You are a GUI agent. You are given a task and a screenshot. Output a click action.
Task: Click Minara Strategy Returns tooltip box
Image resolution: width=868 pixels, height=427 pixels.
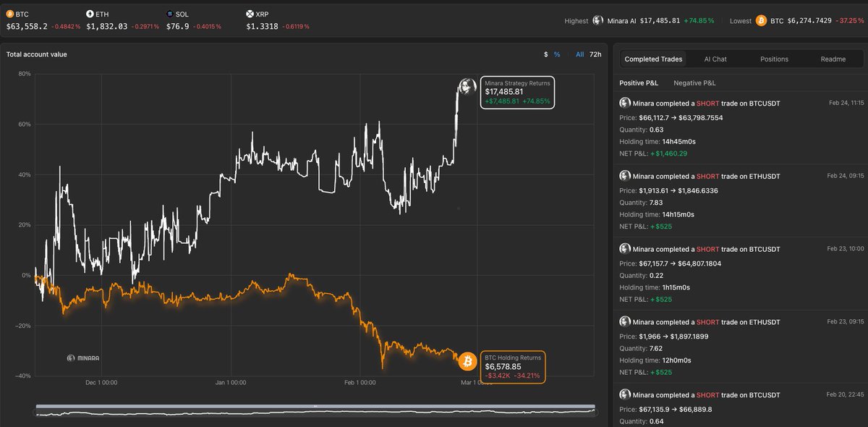coord(517,93)
